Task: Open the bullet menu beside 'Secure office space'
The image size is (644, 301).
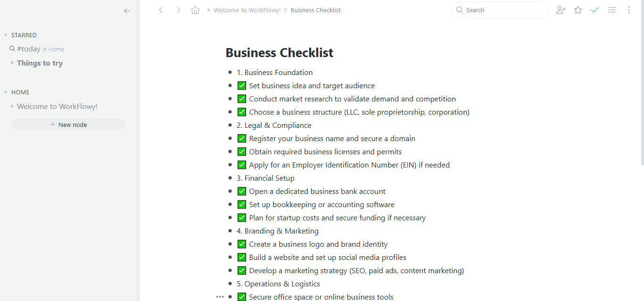Action: (220, 297)
